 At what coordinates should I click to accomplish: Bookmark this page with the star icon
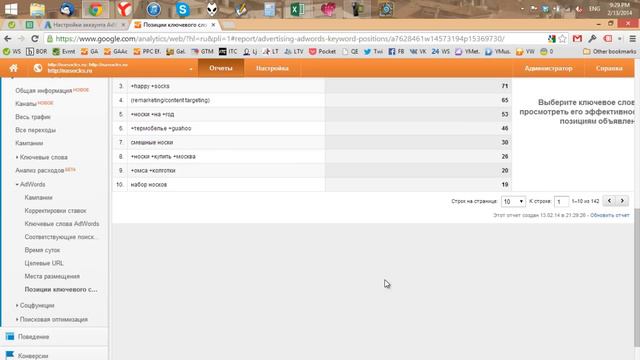562,39
